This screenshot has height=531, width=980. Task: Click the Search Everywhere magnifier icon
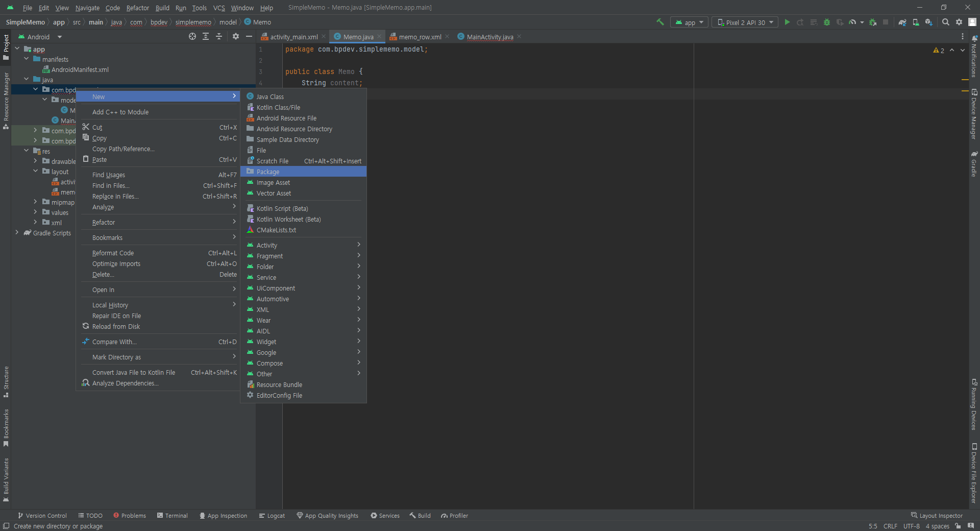[946, 22]
